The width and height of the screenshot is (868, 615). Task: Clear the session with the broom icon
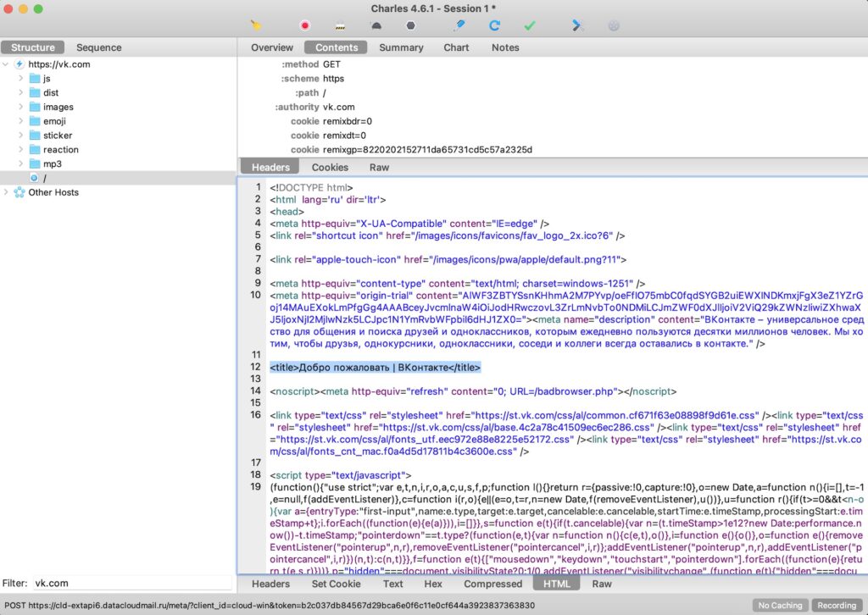(257, 25)
